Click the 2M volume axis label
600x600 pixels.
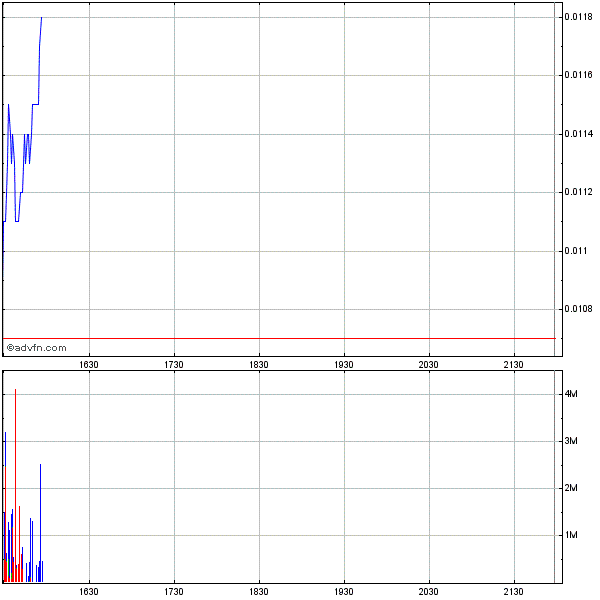click(x=571, y=488)
